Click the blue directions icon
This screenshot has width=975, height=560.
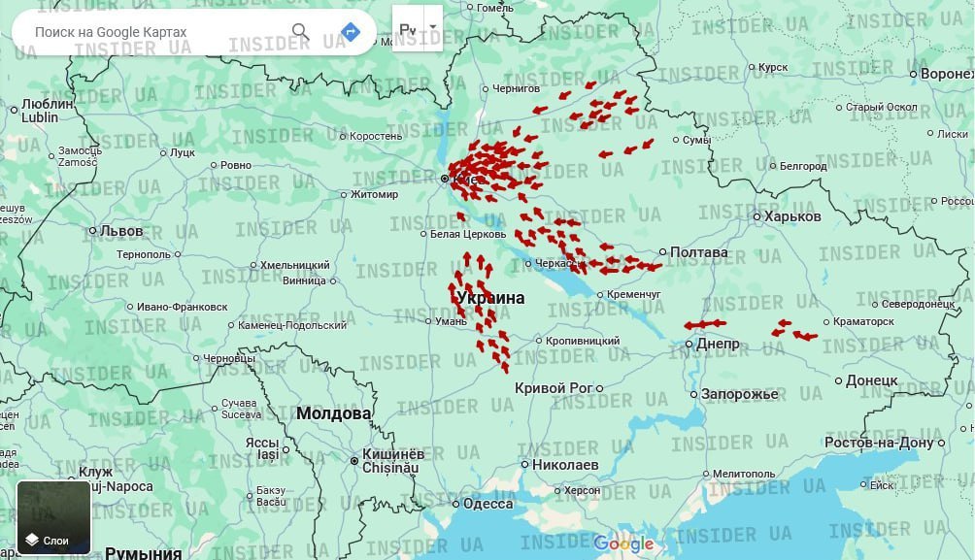pos(348,30)
